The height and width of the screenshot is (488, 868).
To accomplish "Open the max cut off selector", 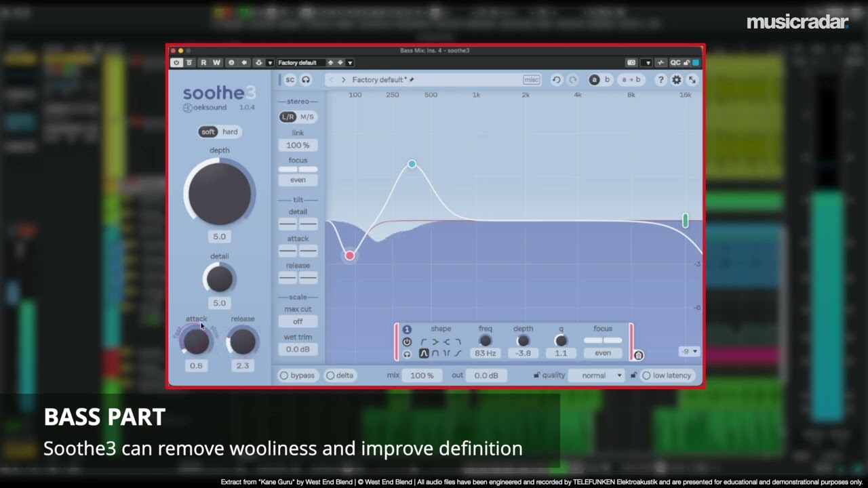I will pos(298,321).
